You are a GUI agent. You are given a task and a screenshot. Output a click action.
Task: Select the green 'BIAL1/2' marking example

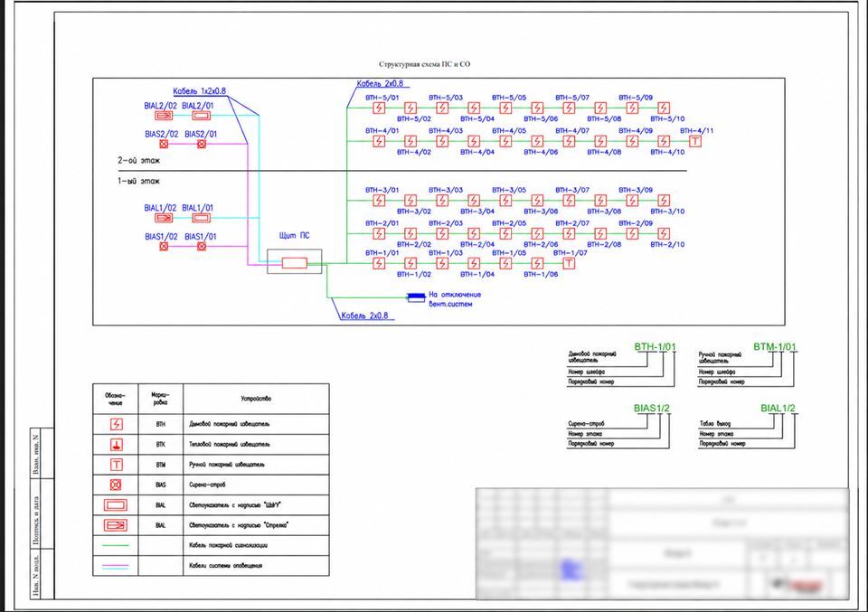click(778, 409)
